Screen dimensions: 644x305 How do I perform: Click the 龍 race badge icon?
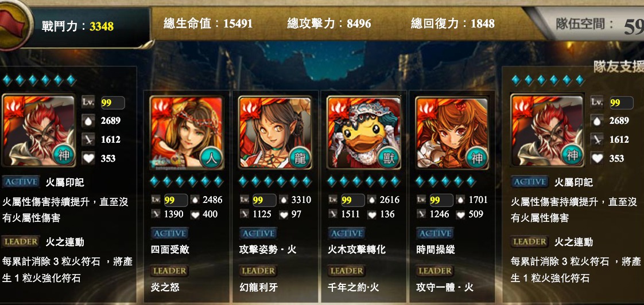(x=300, y=158)
